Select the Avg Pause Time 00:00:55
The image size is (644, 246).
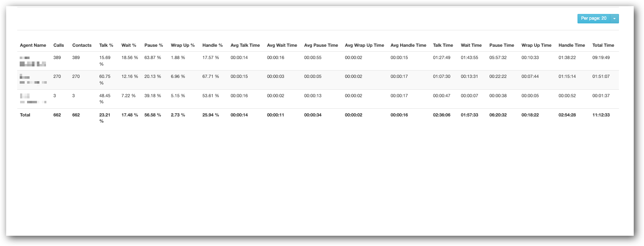pyautogui.click(x=313, y=58)
